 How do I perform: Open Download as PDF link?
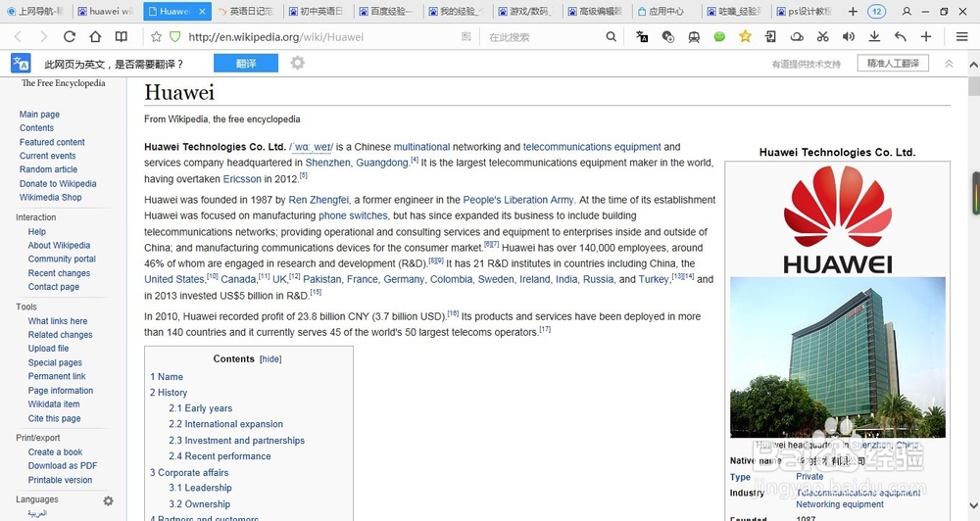click(63, 465)
